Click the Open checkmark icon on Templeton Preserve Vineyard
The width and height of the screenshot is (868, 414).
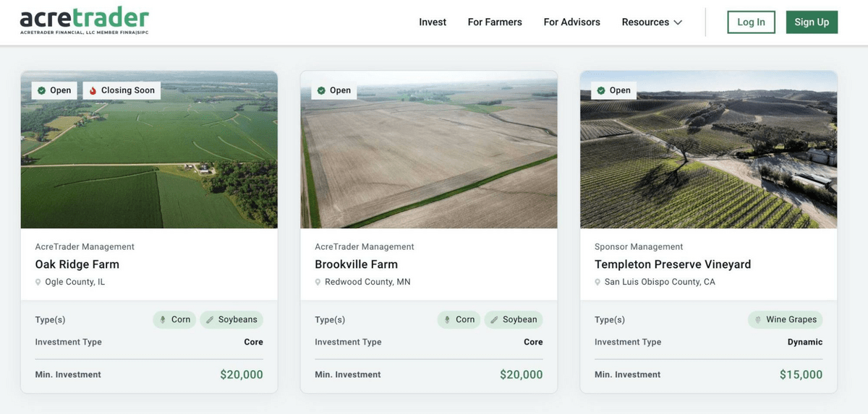[601, 90]
